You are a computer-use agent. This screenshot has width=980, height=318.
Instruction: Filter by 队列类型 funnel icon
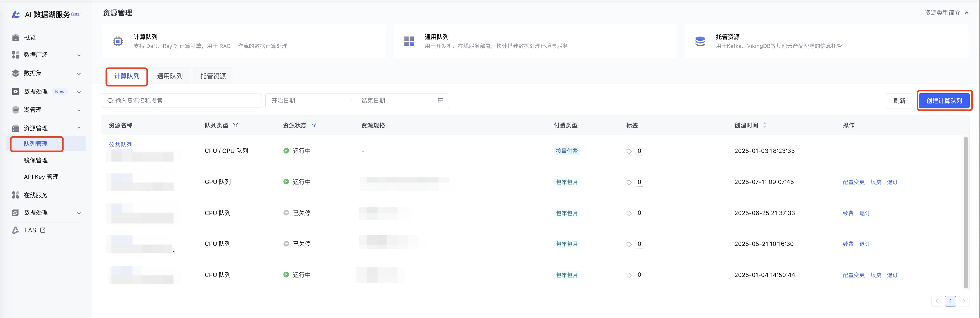[236, 125]
